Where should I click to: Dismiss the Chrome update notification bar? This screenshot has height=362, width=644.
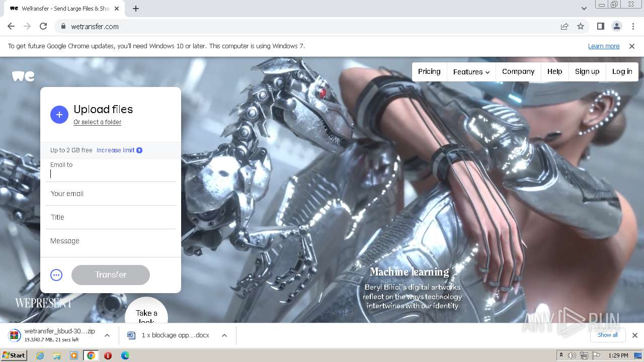tap(632, 46)
